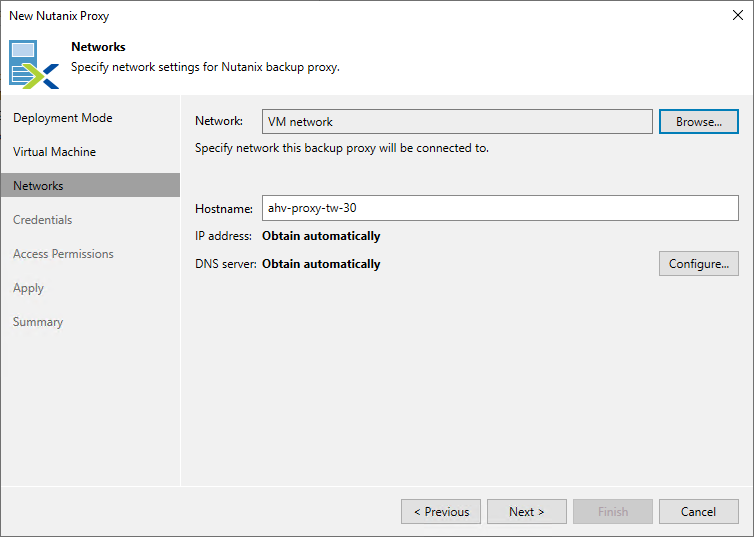Select the Summary step
This screenshot has height=537, width=754.
coord(38,322)
